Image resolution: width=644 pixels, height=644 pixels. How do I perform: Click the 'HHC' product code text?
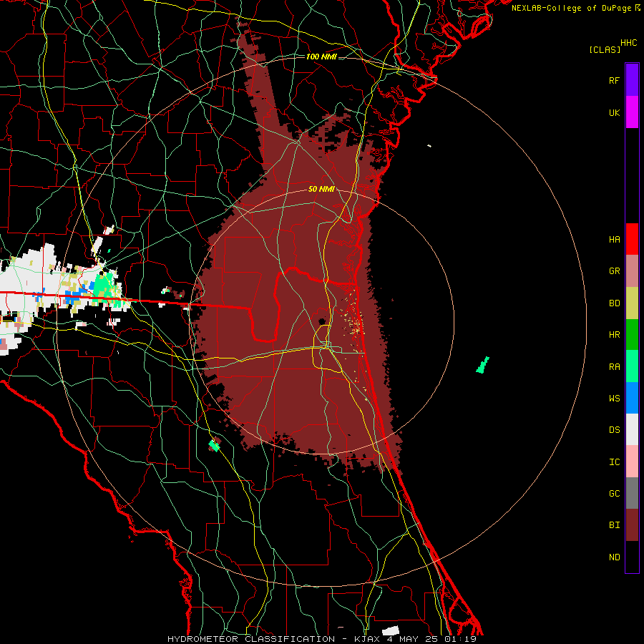[x=628, y=43]
